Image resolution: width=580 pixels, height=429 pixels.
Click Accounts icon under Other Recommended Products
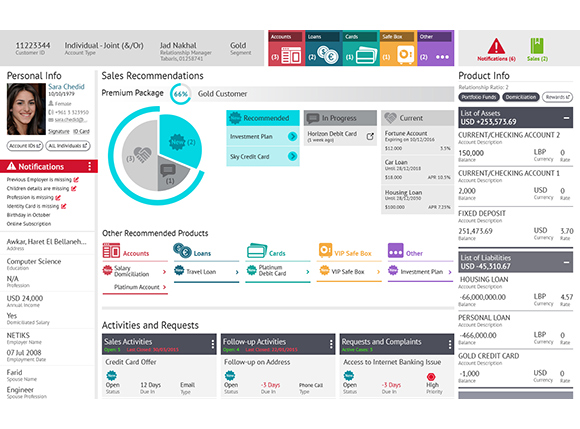point(111,250)
